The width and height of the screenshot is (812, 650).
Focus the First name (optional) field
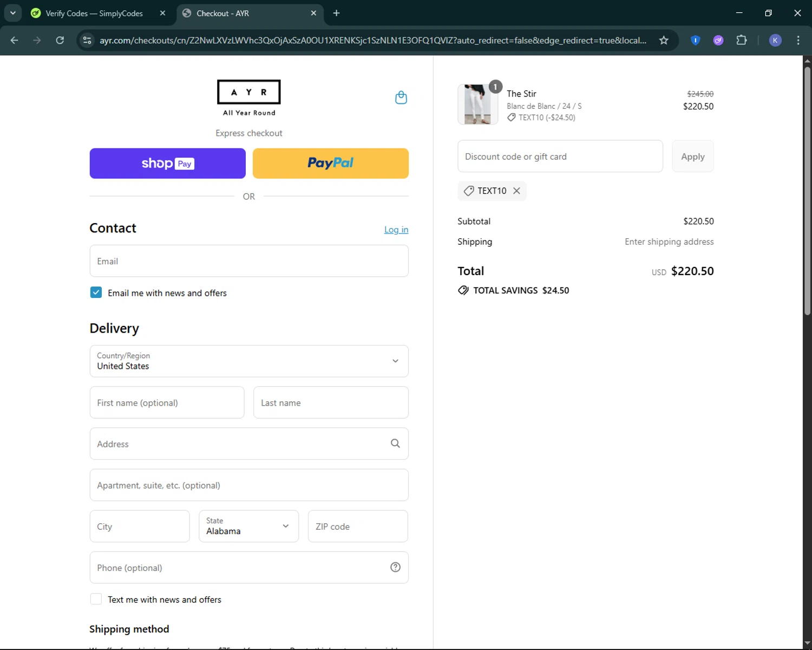click(x=167, y=402)
